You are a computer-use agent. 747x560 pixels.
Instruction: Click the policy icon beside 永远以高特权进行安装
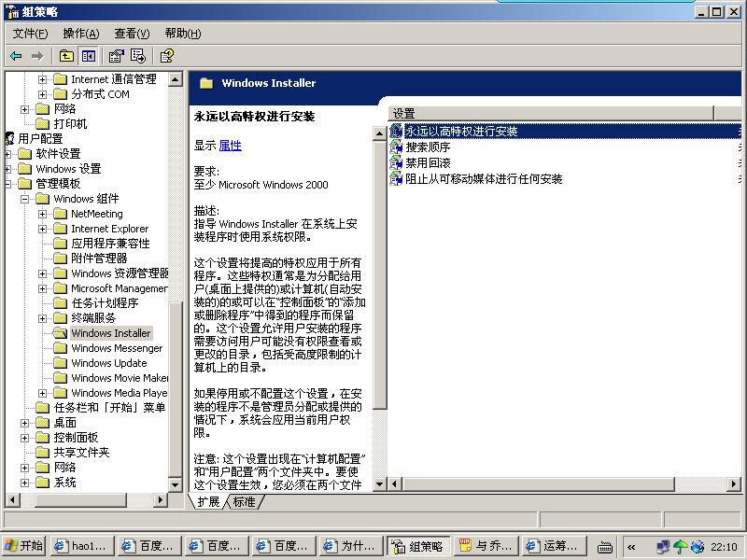point(396,131)
